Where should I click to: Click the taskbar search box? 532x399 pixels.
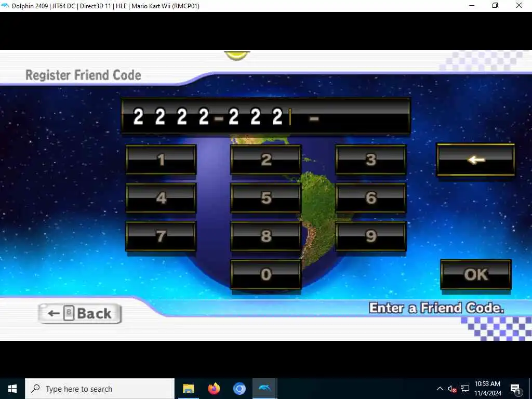coord(100,389)
